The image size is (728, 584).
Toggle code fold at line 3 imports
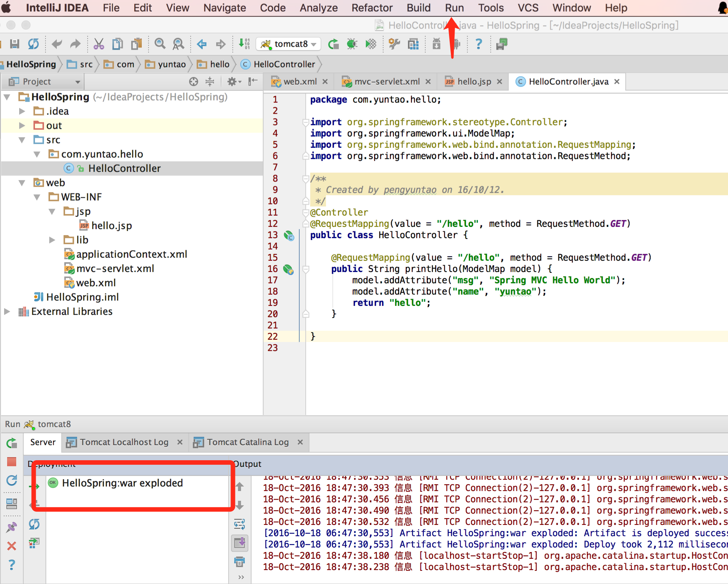[306, 122]
